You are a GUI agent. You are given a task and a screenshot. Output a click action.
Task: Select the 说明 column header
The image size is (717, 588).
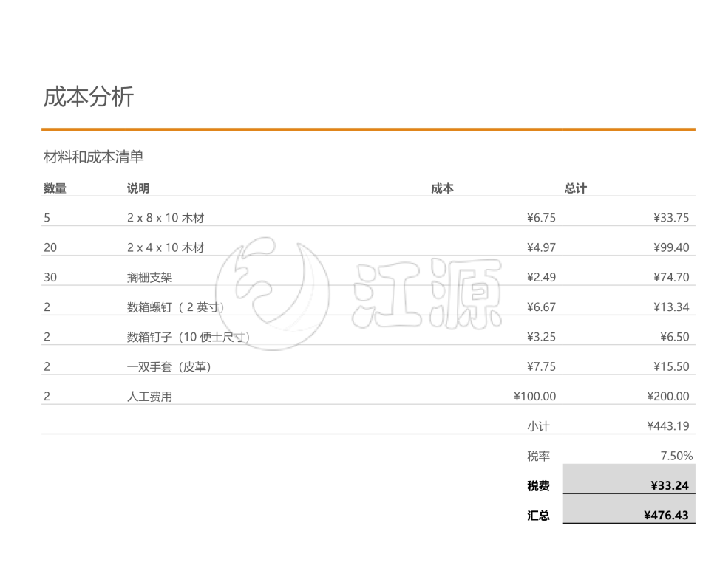(136, 188)
